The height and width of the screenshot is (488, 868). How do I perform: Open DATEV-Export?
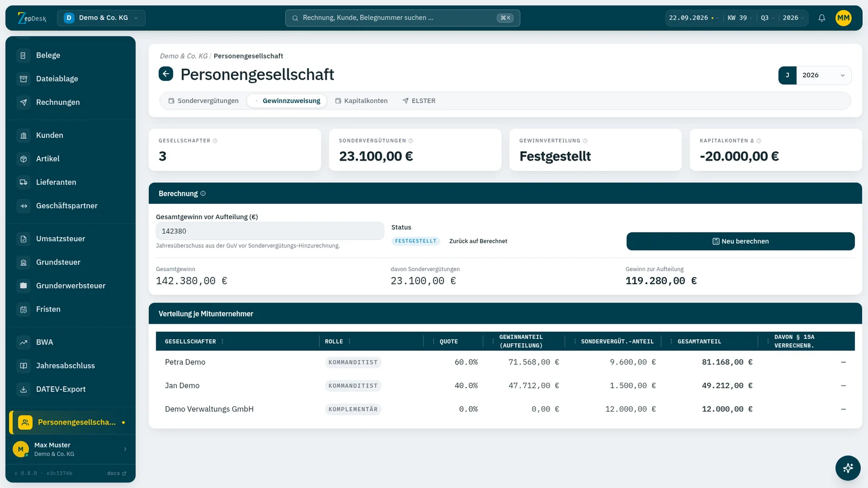pos(71,389)
